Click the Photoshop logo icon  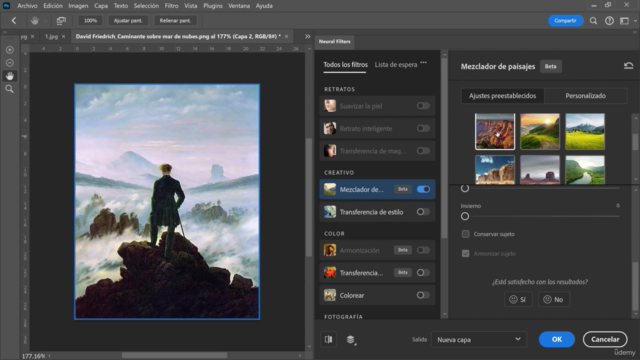pyautogui.click(x=7, y=6)
